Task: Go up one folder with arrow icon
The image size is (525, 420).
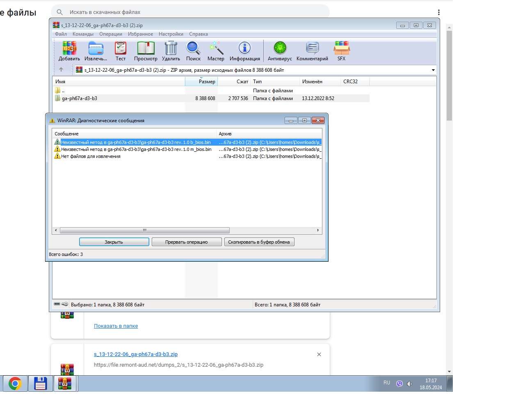Action: click(61, 70)
